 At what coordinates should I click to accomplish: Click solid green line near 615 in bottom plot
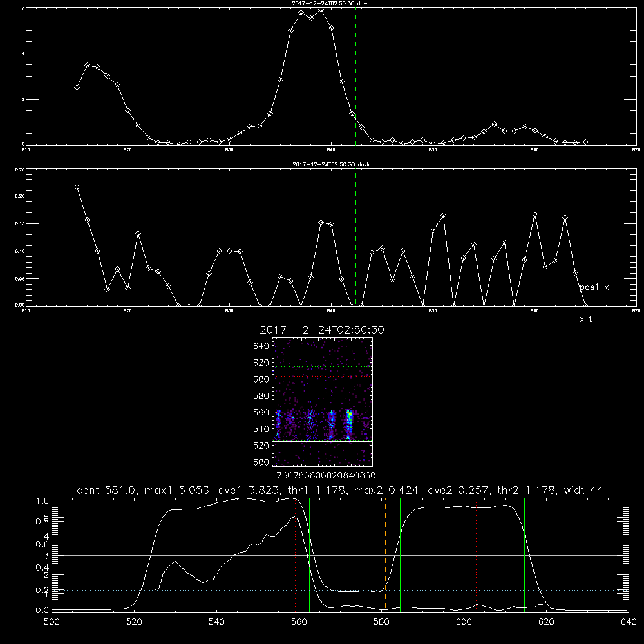pos(524,554)
